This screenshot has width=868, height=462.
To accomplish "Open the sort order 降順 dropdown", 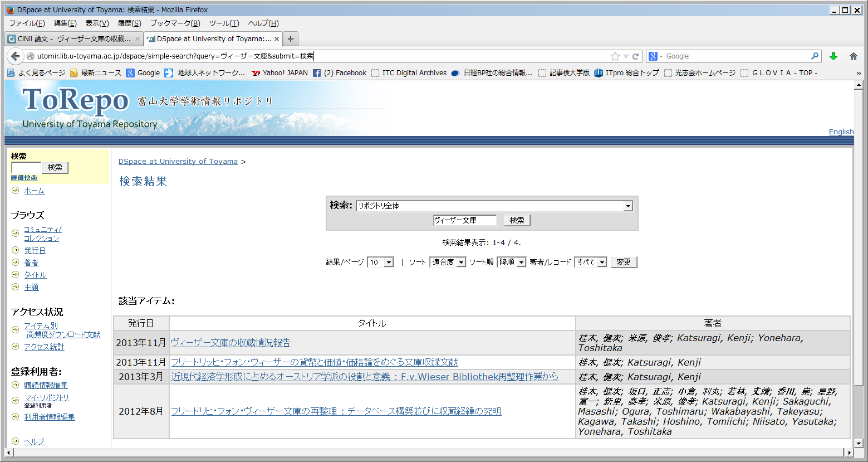I will [521, 262].
